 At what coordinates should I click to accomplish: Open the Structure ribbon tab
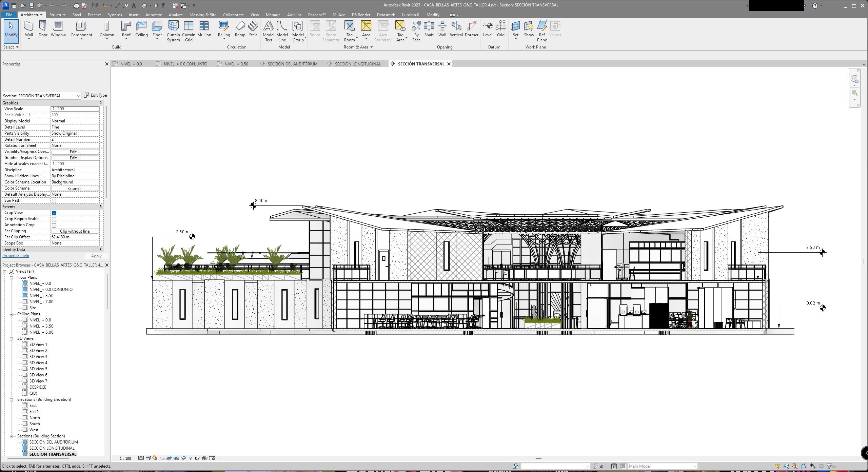(57, 15)
